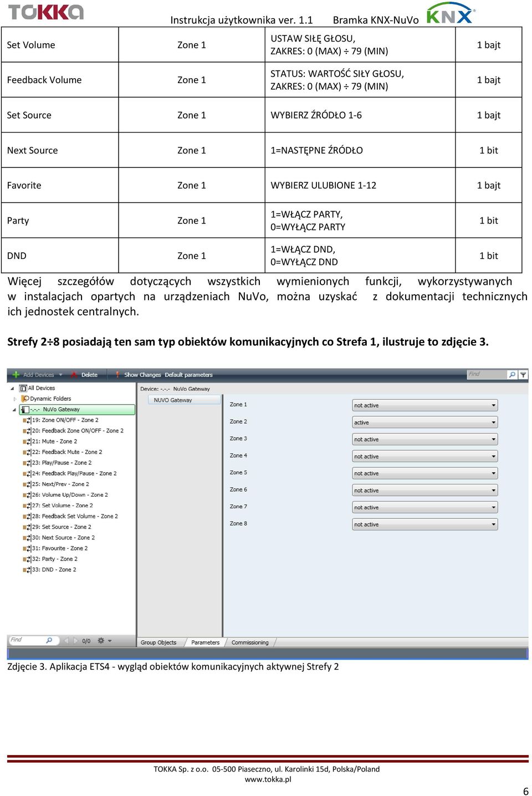Collapse the NuVo Gateway device node
532x796 pixels.
14,410
